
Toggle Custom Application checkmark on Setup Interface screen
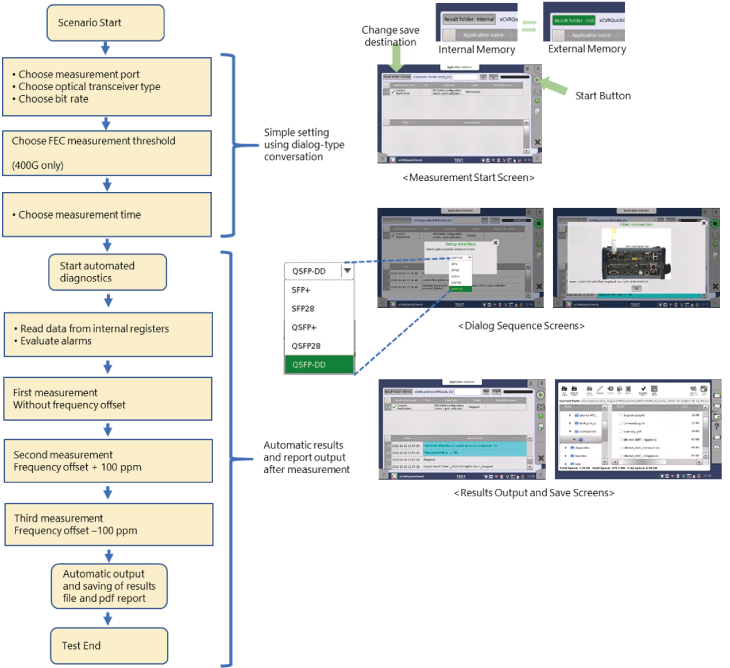(x=394, y=236)
